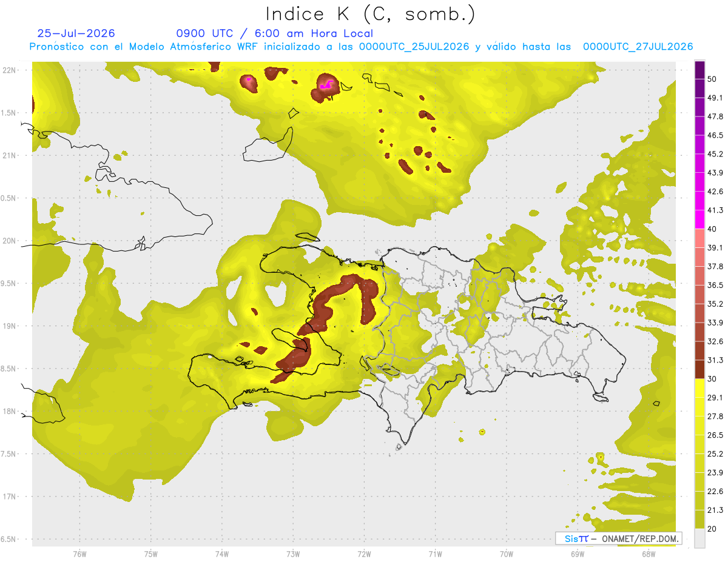Click the '74W' longitude label
This screenshot has width=728, height=562.
(221, 554)
